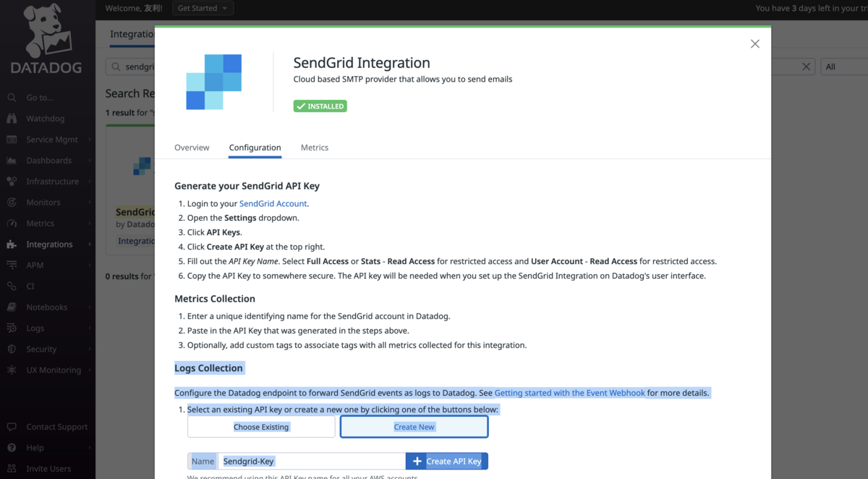
Task: Click the Datadog logo at top left
Action: coord(46,40)
